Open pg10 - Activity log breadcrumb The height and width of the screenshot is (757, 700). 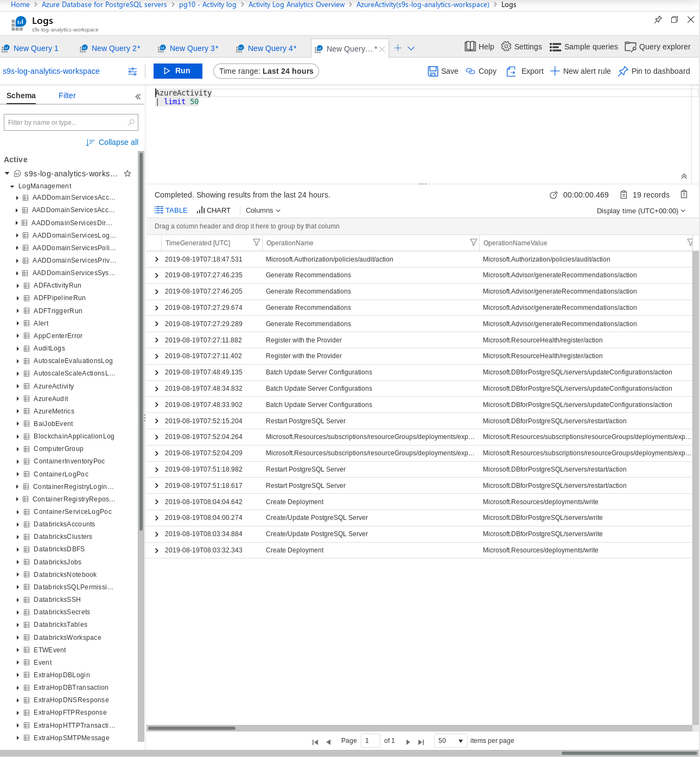[x=208, y=4]
